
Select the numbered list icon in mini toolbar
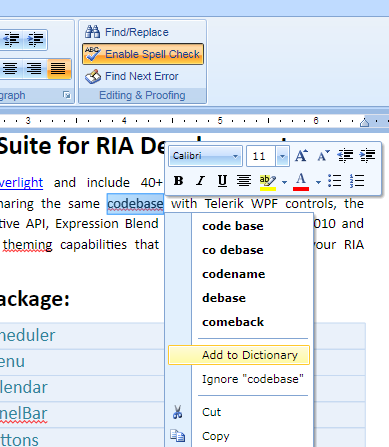(x=357, y=181)
